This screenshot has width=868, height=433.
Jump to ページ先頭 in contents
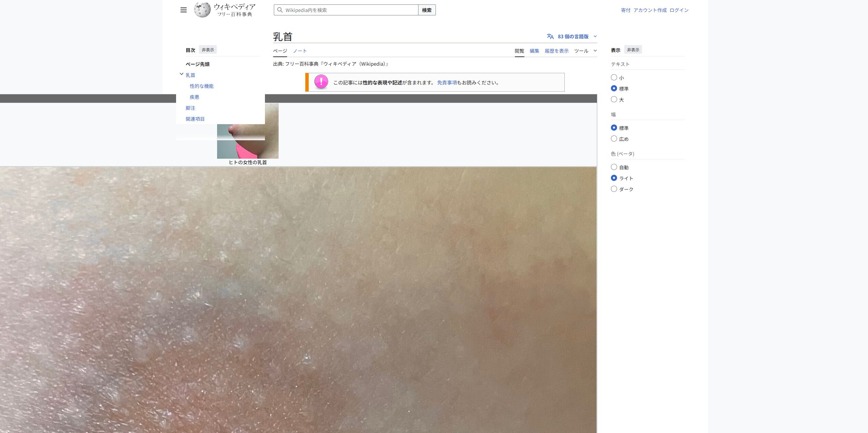[198, 64]
